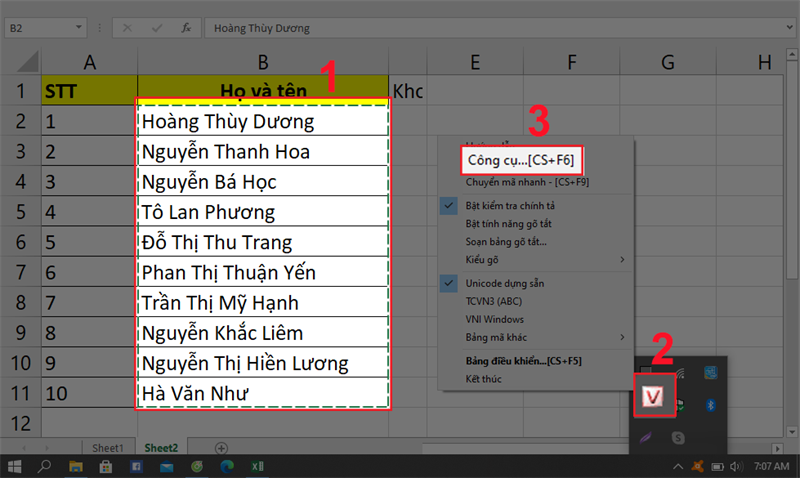Click the orange Avast icon on taskbar
Screen dimensions: 800x478
(697, 466)
